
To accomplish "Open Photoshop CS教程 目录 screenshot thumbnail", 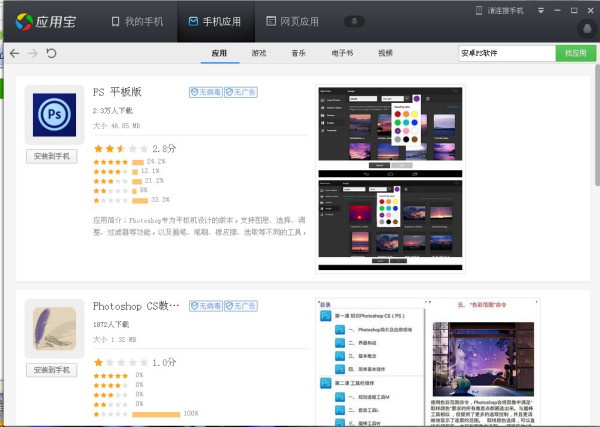I will click(370, 362).
